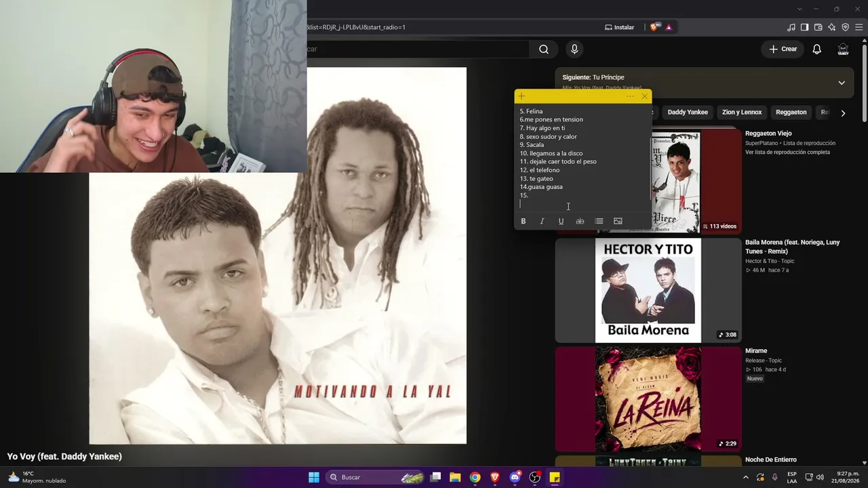868x488 pixels.
Task: Open the La Reina Mirame thumbnail
Action: click(648, 399)
